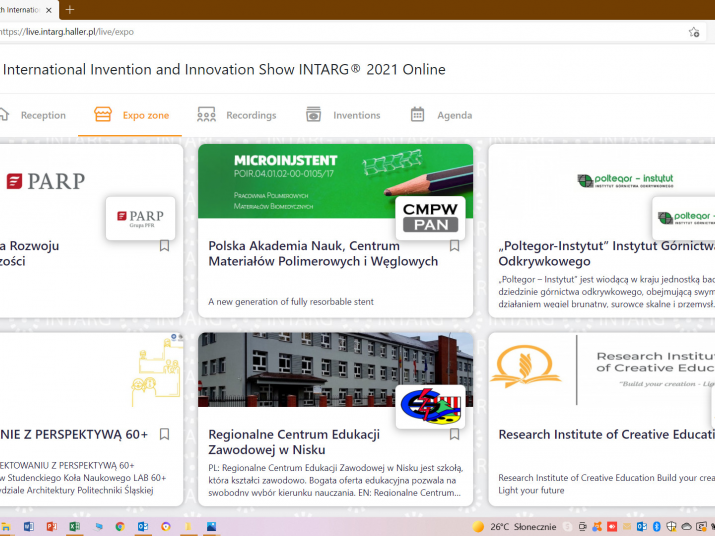The image size is (715, 536).
Task: Open the weather widget showing 26°C Słonecznie
Action: pos(514,527)
